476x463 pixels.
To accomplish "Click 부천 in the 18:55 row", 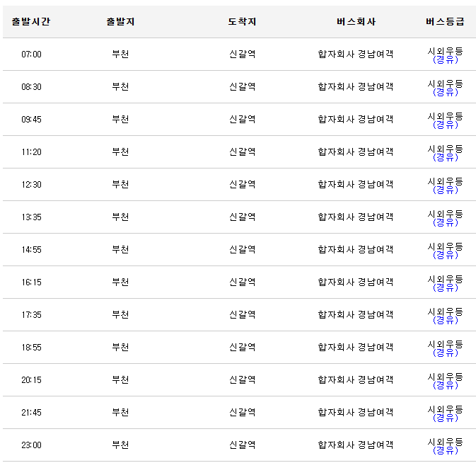I will 120,347.
